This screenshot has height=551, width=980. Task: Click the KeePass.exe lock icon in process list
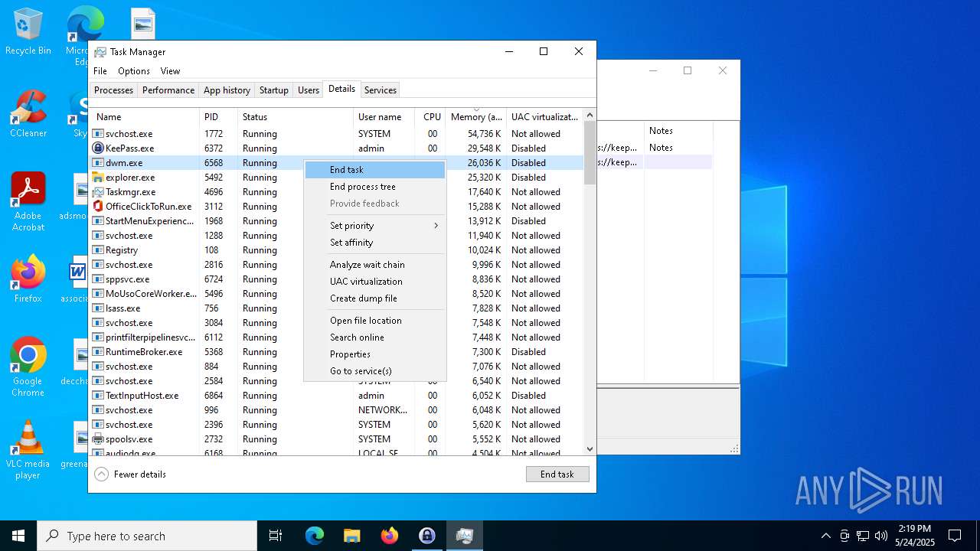click(x=98, y=148)
